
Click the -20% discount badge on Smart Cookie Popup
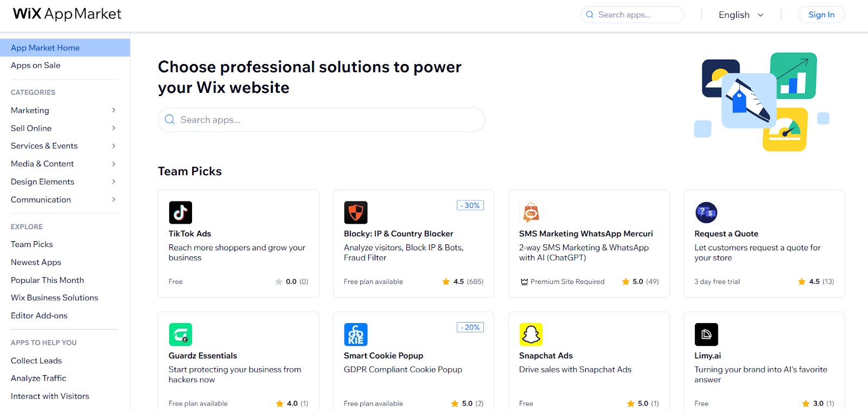(x=470, y=327)
